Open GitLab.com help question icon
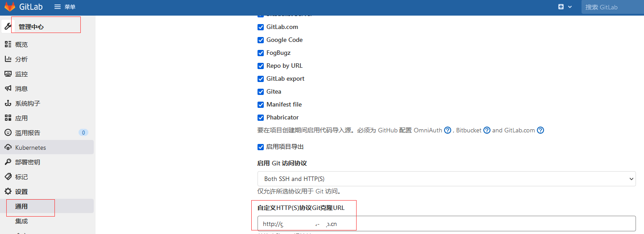 (540, 130)
